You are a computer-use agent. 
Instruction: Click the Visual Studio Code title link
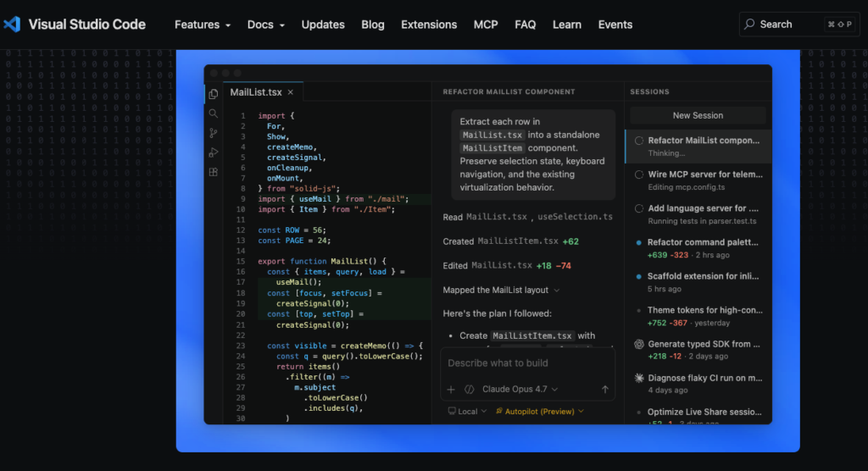pyautogui.click(x=87, y=25)
